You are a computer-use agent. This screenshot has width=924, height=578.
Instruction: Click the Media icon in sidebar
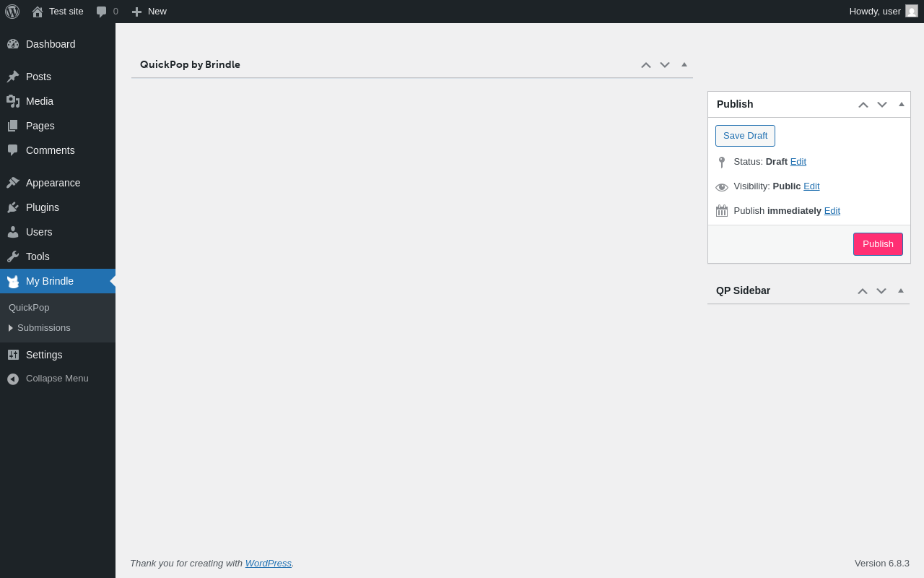click(13, 101)
